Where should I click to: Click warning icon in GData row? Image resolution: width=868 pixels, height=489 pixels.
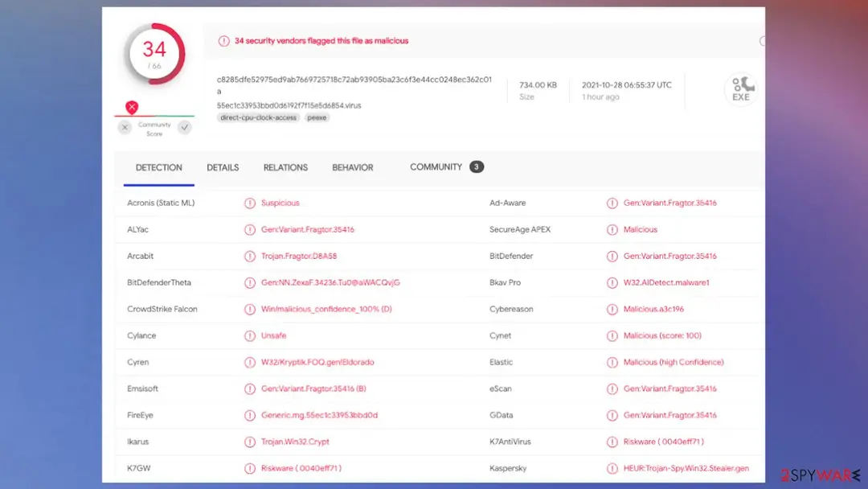[x=612, y=415]
